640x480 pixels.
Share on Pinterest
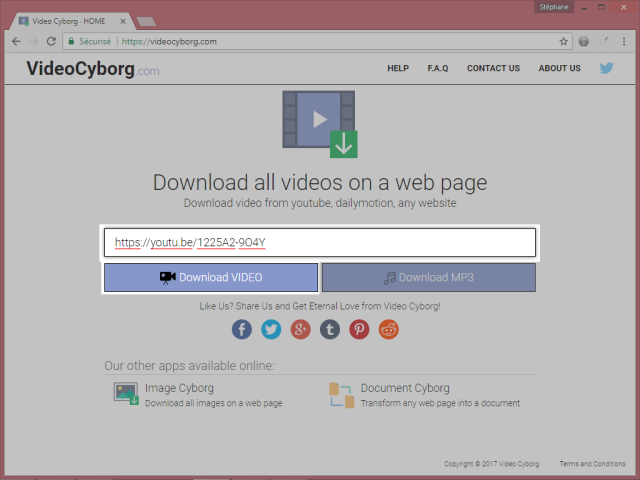(359, 329)
